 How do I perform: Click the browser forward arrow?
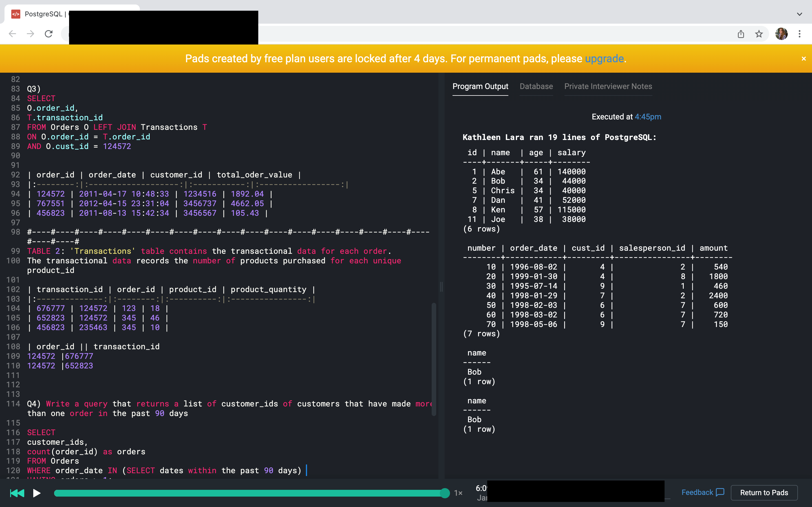pyautogui.click(x=30, y=34)
